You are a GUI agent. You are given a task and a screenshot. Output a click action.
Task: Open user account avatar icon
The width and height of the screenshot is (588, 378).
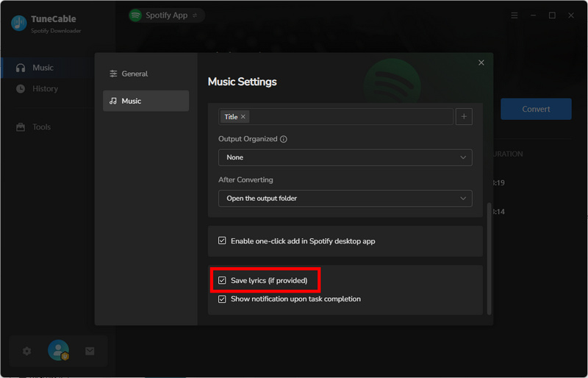click(59, 350)
